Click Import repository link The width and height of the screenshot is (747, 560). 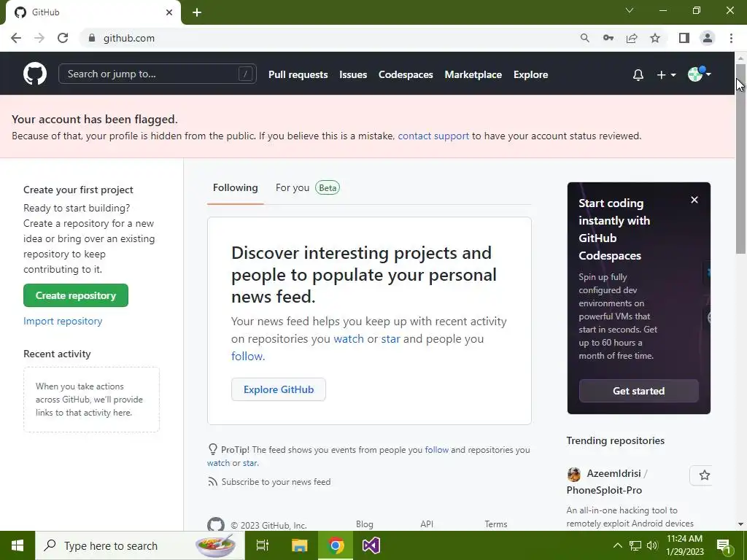[x=63, y=321]
